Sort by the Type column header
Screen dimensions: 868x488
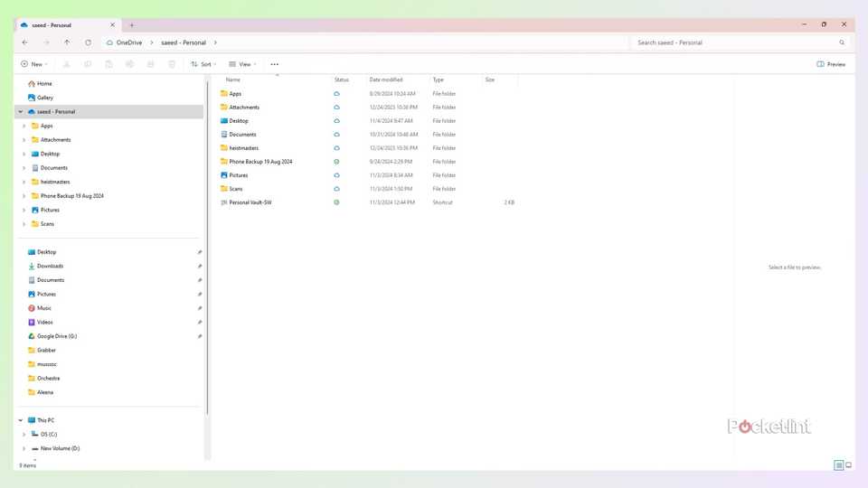point(438,80)
